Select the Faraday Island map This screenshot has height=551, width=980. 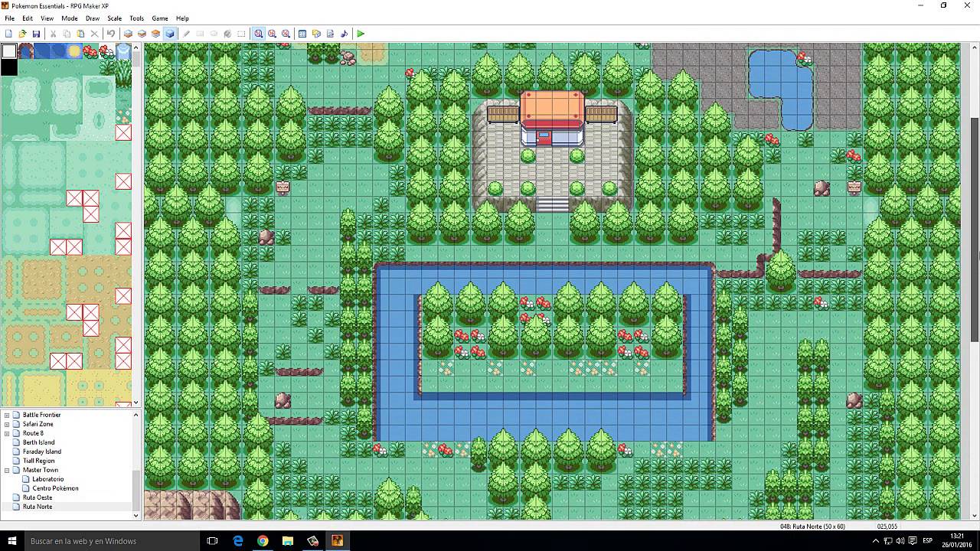(41, 452)
